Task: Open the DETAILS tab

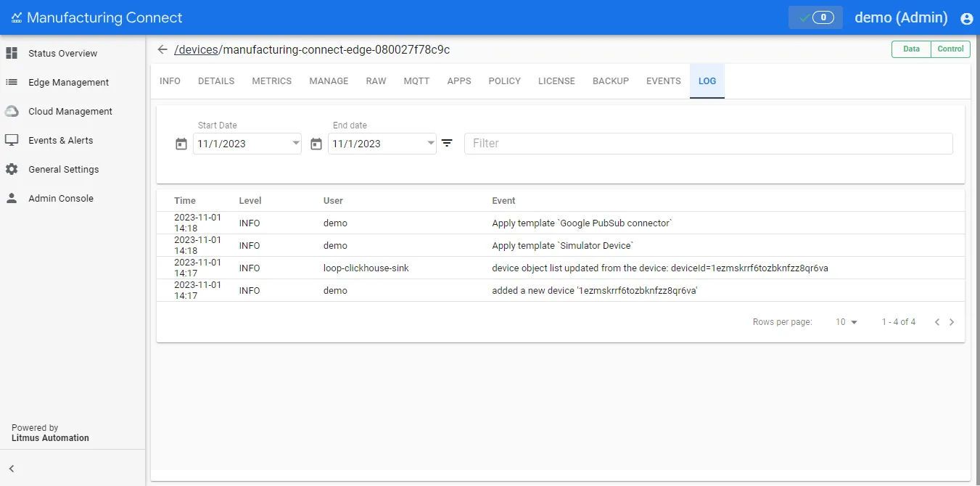Action: (x=216, y=81)
